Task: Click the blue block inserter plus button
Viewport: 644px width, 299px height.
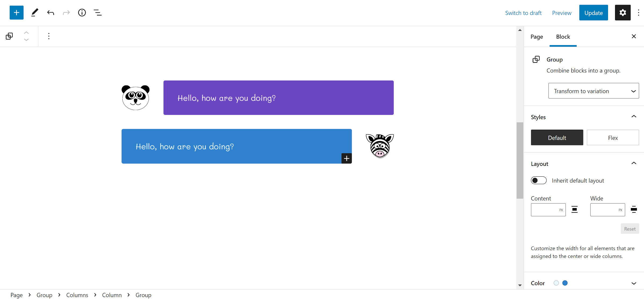Action: coord(17,13)
